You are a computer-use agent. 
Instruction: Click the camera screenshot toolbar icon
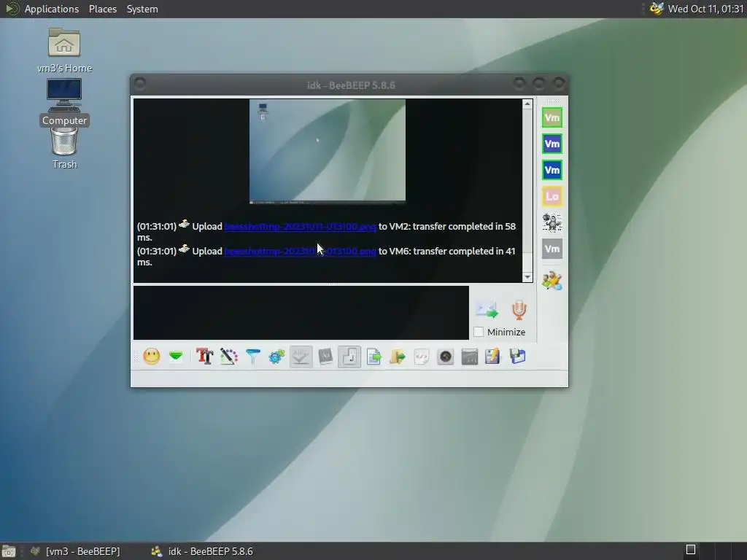(x=446, y=356)
